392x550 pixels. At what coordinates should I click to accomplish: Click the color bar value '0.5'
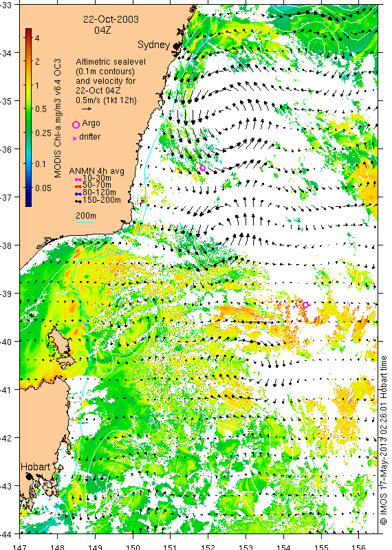coord(41,109)
